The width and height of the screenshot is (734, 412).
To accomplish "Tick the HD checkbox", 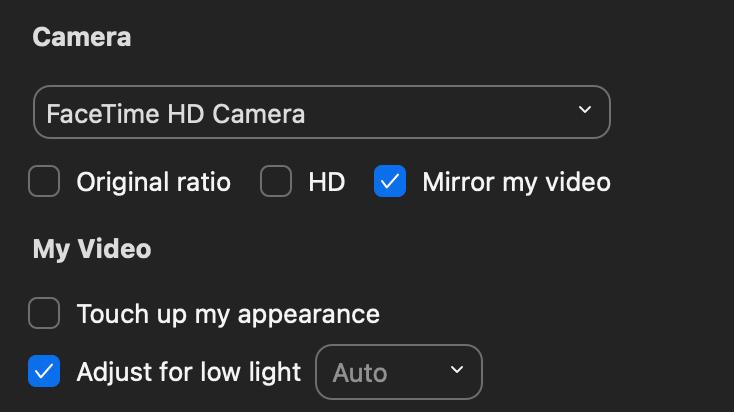I will pos(276,182).
